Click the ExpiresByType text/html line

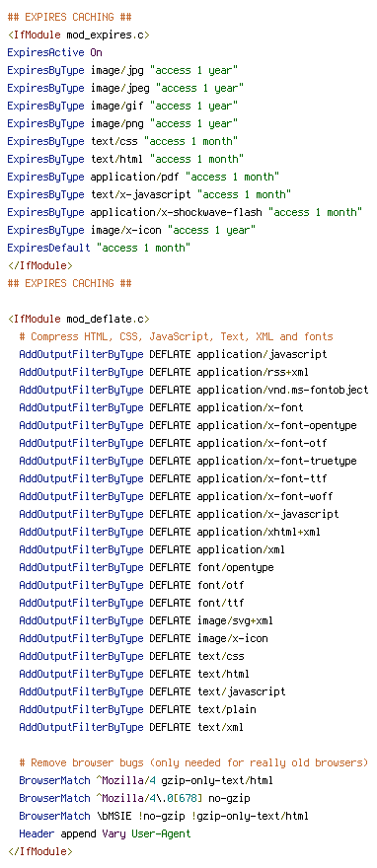pyautogui.click(x=125, y=159)
